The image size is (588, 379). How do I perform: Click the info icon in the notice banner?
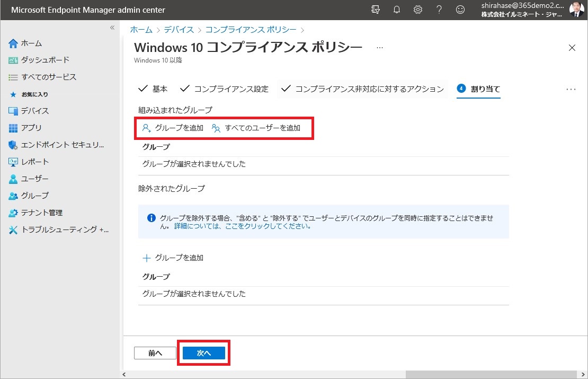click(x=151, y=218)
